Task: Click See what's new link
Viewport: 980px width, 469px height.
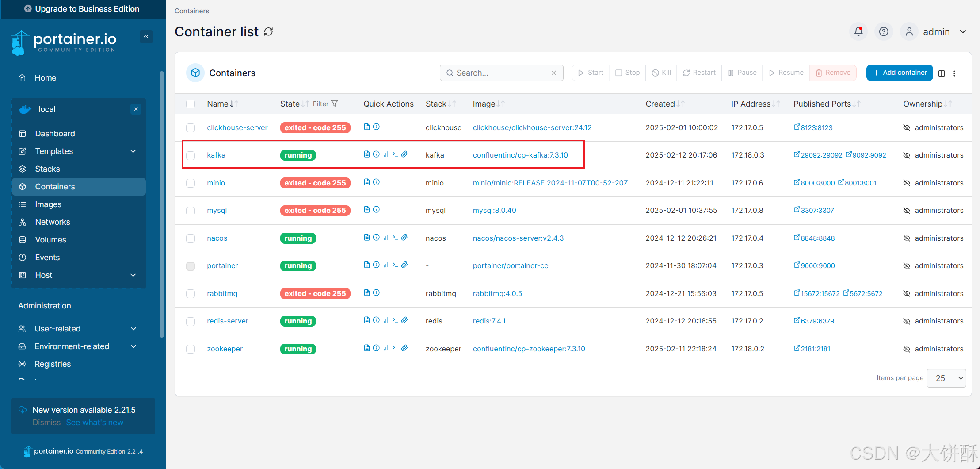Action: 95,423
